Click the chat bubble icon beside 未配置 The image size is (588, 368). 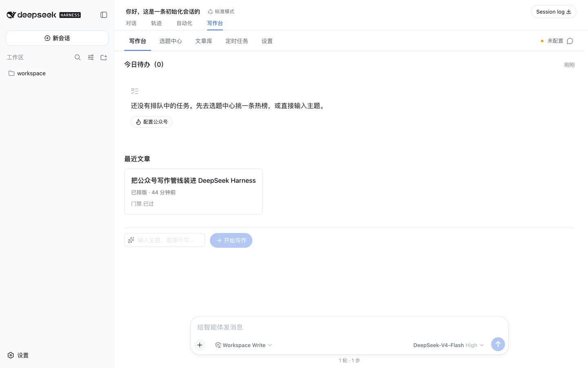(x=570, y=41)
